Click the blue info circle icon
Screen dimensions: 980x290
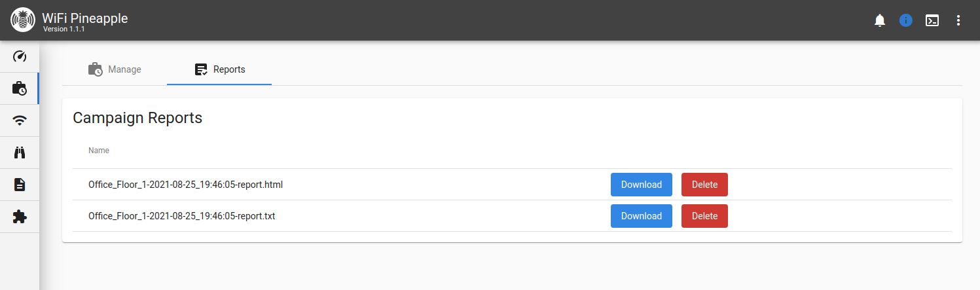click(x=906, y=20)
